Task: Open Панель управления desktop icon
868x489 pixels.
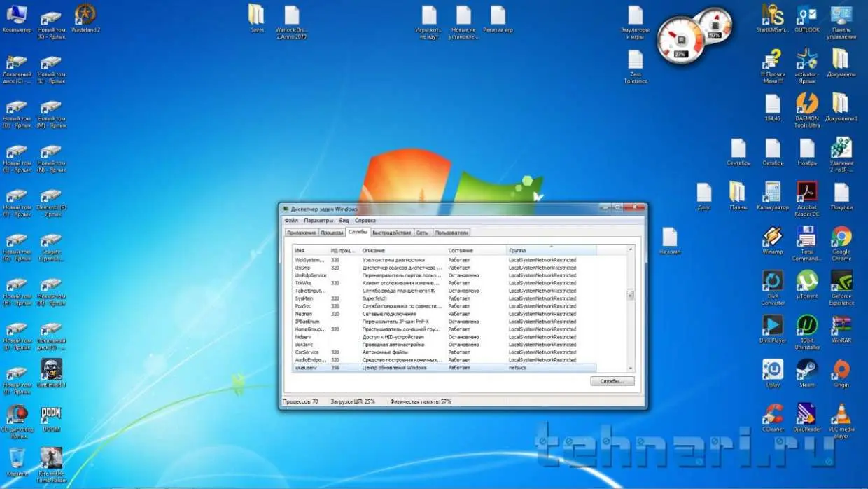Action: click(841, 21)
